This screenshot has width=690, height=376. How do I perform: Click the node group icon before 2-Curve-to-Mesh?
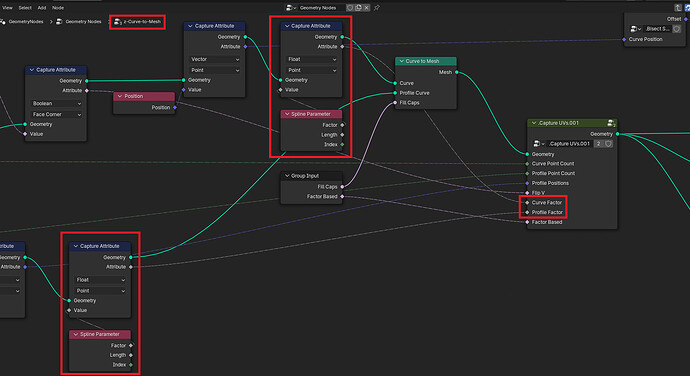[x=117, y=22]
